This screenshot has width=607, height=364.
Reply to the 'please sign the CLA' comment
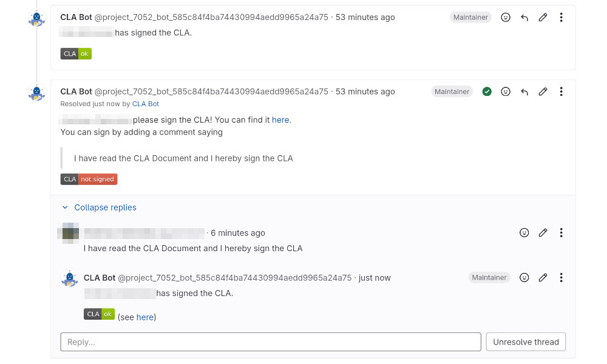524,92
